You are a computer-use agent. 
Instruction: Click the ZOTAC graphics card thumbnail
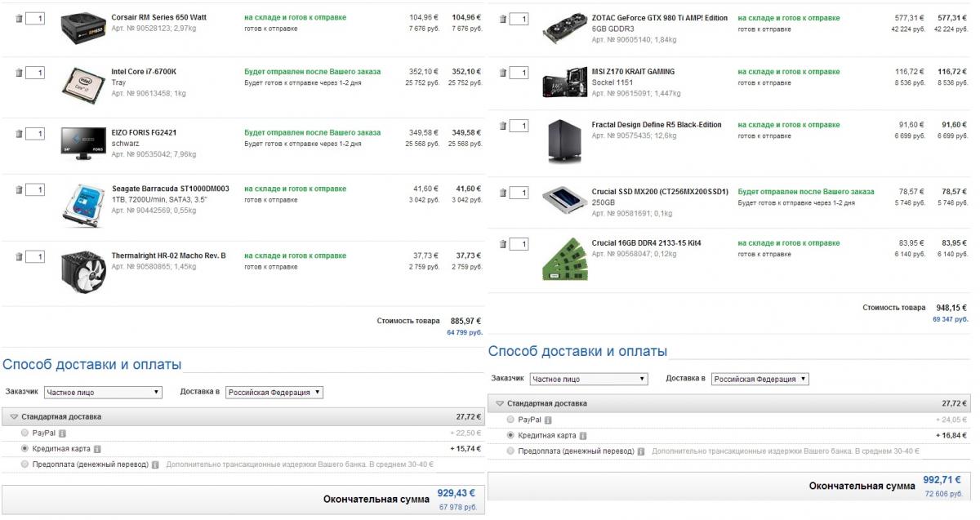click(x=565, y=29)
